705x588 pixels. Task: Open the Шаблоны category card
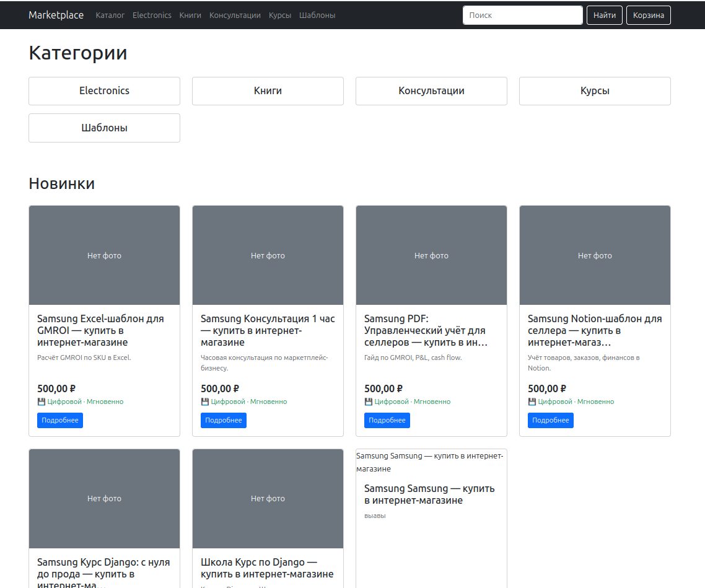pyautogui.click(x=104, y=128)
